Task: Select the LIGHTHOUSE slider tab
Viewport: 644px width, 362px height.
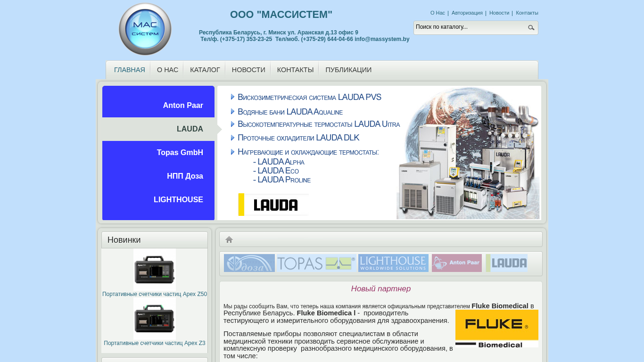Action: pos(158,200)
